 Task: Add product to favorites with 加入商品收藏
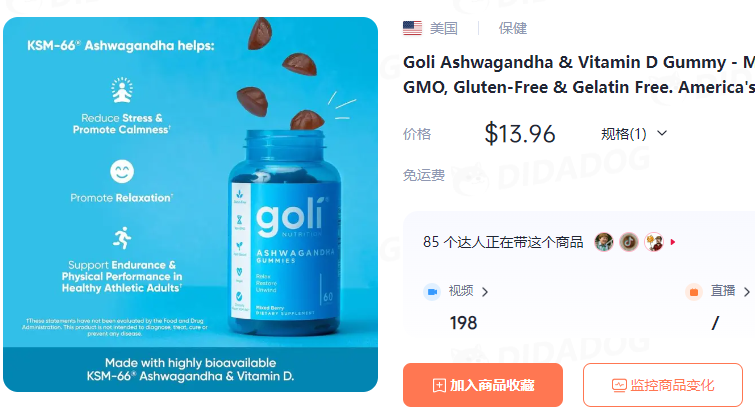click(483, 385)
